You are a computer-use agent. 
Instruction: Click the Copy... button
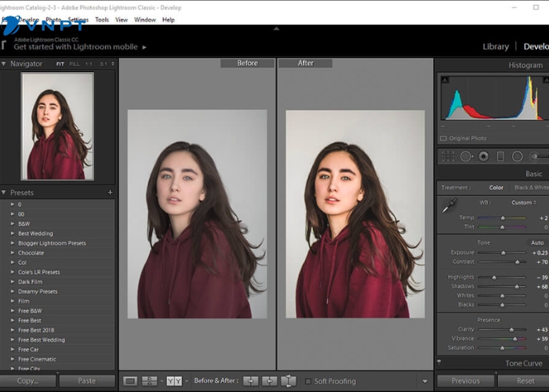click(27, 381)
